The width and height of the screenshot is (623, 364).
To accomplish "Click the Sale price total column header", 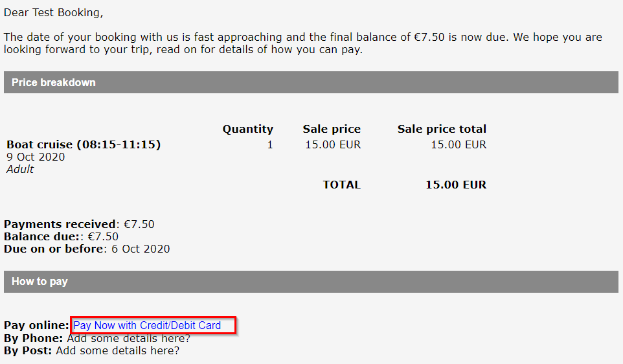I will pyautogui.click(x=442, y=129).
